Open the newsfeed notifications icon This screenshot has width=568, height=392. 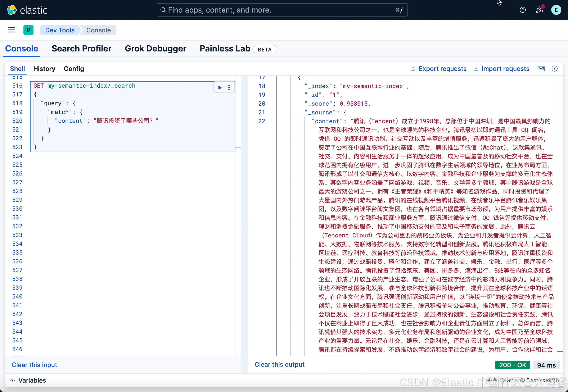539,10
